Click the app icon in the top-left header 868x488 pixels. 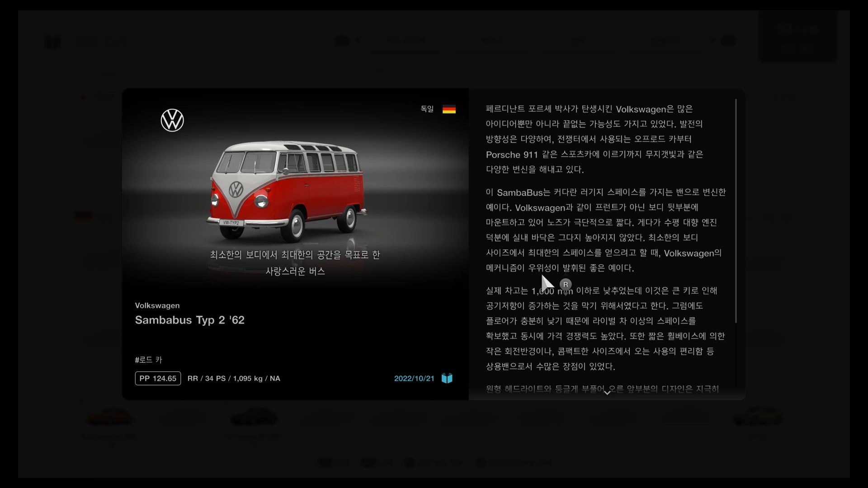click(x=53, y=41)
